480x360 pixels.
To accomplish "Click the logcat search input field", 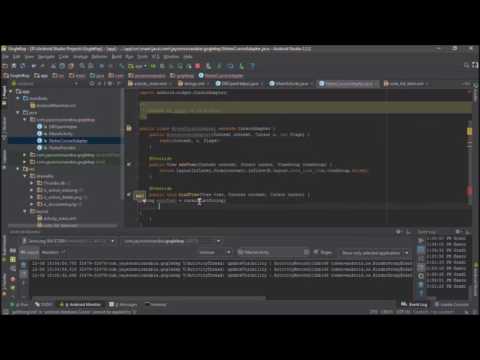I will [273, 252].
